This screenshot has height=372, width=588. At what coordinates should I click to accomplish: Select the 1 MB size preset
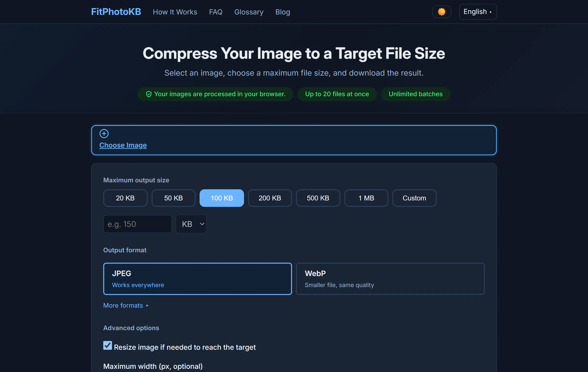366,198
